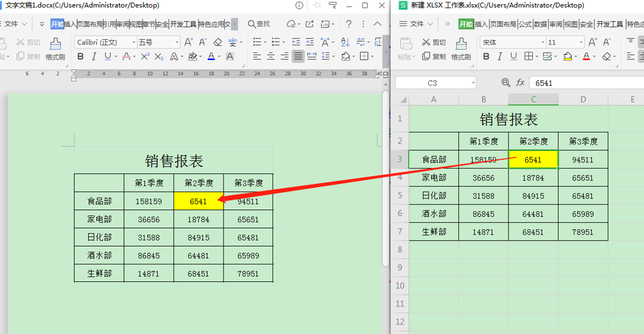Toggle bold in the Excel toolbar

click(486, 56)
